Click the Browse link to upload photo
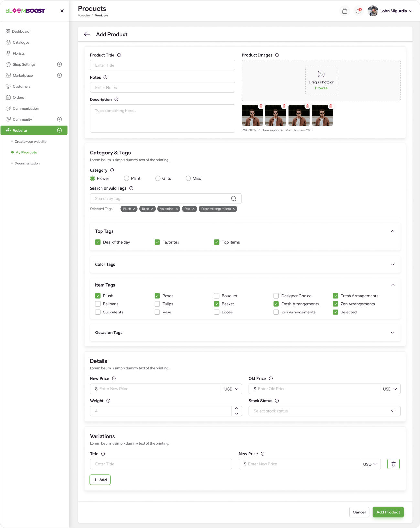Viewport: 420px width, 528px height. (x=321, y=88)
